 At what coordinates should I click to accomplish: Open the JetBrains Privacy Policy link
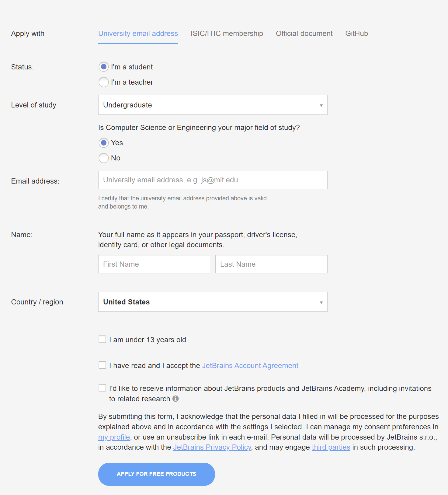tap(212, 447)
